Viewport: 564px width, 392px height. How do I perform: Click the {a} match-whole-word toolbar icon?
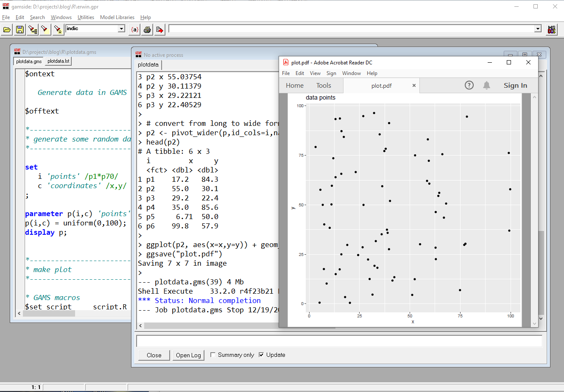click(134, 29)
